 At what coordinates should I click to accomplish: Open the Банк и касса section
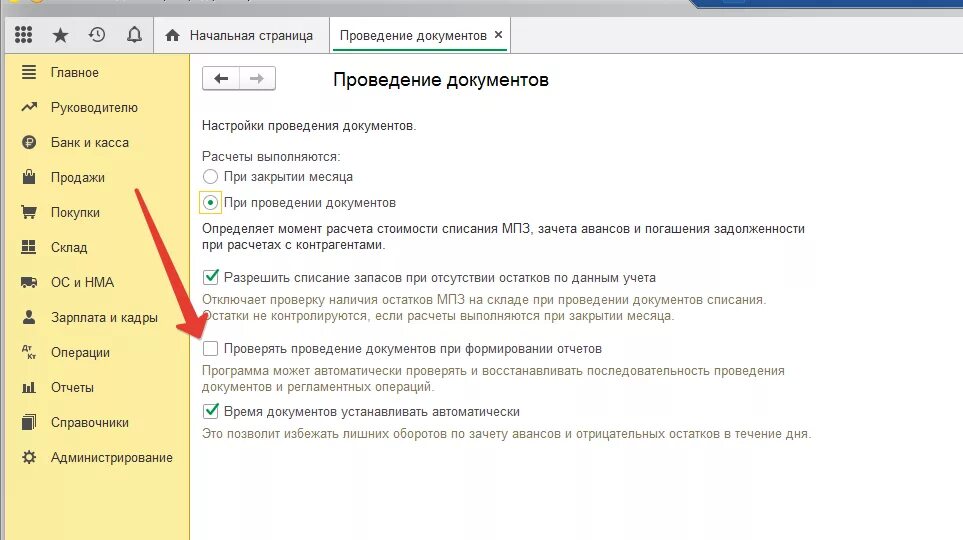tap(90, 143)
